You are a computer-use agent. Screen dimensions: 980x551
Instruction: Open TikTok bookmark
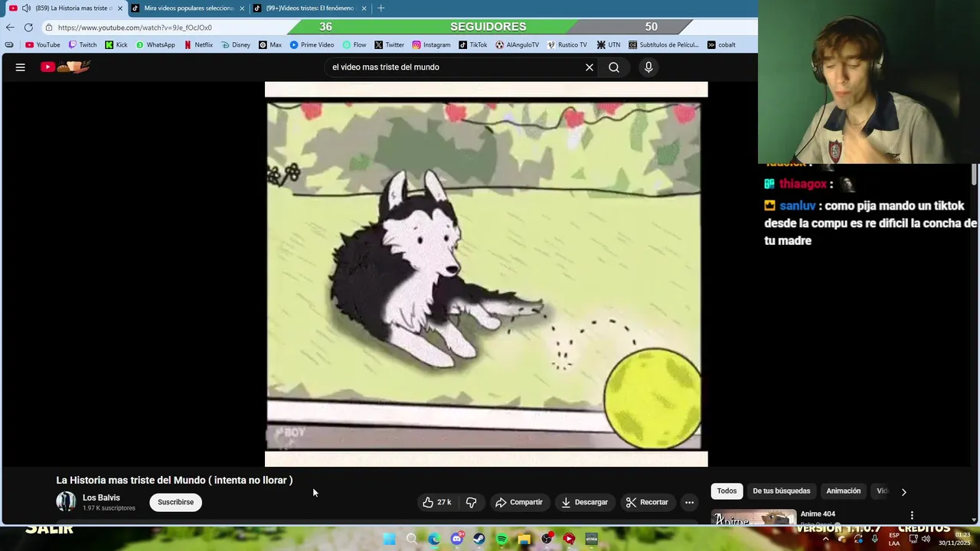[473, 45]
